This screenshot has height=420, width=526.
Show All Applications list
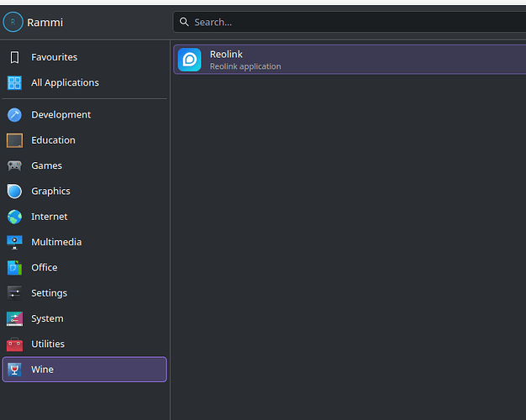click(x=85, y=83)
